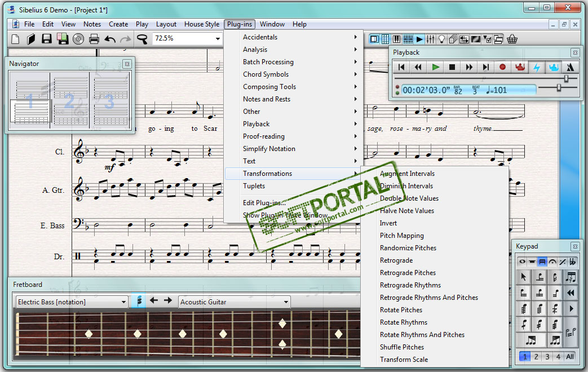The height and width of the screenshot is (372, 588).
Task: Click the shopping basket toolbar icon
Action: click(512, 39)
